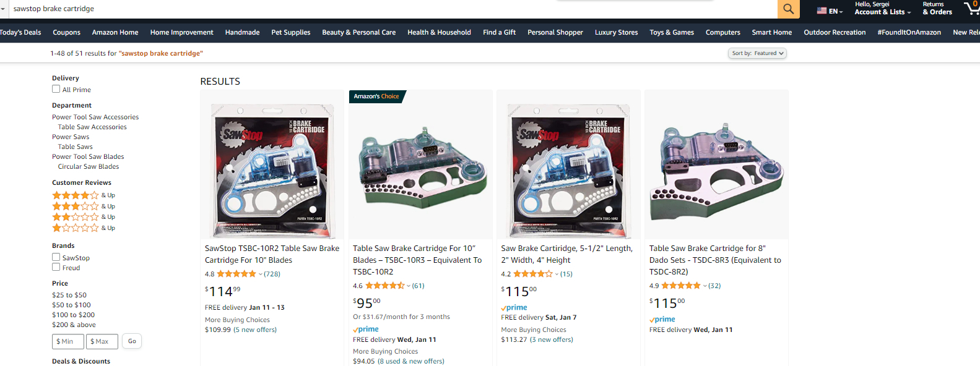Enable the All Prime checkbox
Viewport: 980px width, 366px height.
coord(56,89)
